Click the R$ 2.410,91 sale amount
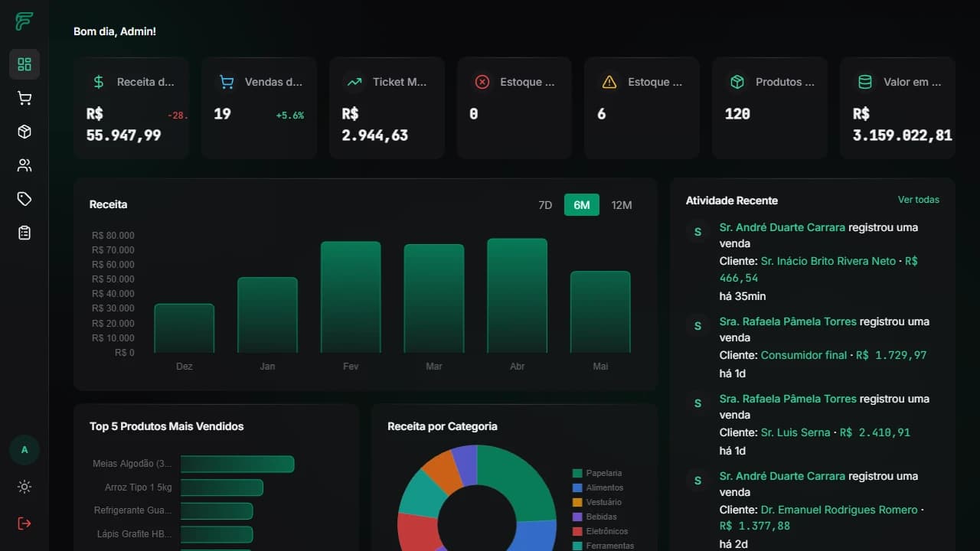Image resolution: width=980 pixels, height=551 pixels. pos(875,432)
